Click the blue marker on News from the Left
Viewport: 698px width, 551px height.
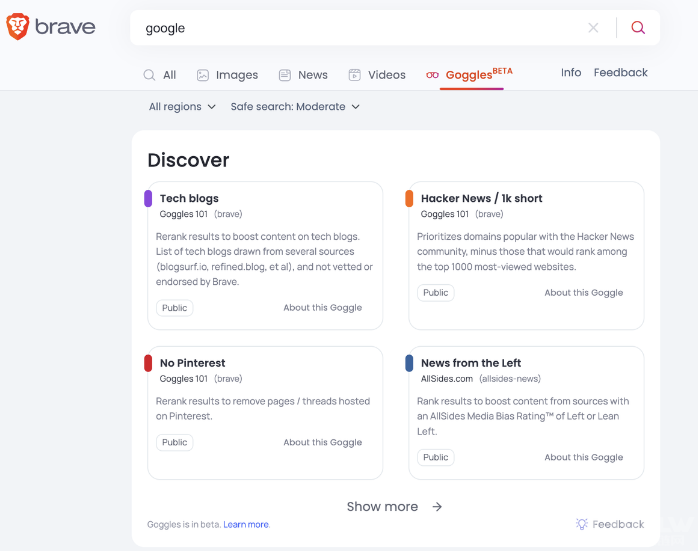pyautogui.click(x=409, y=363)
